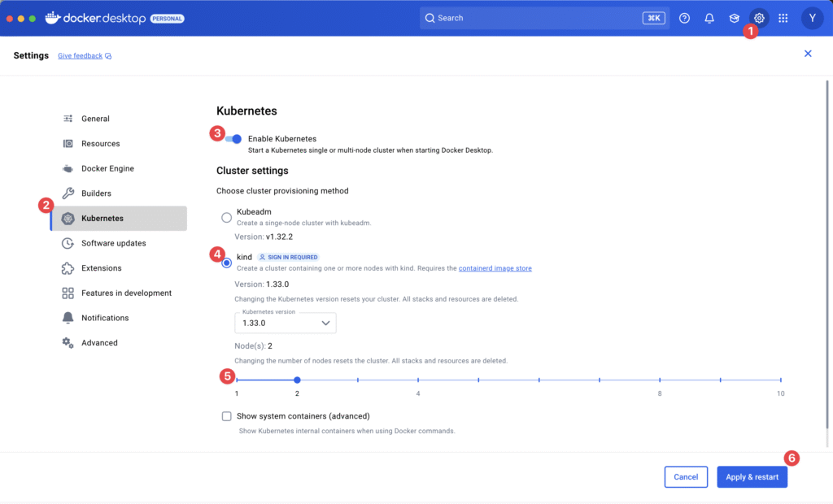Click the Advanced gears icon in sidebar
The image size is (833, 504).
point(68,342)
